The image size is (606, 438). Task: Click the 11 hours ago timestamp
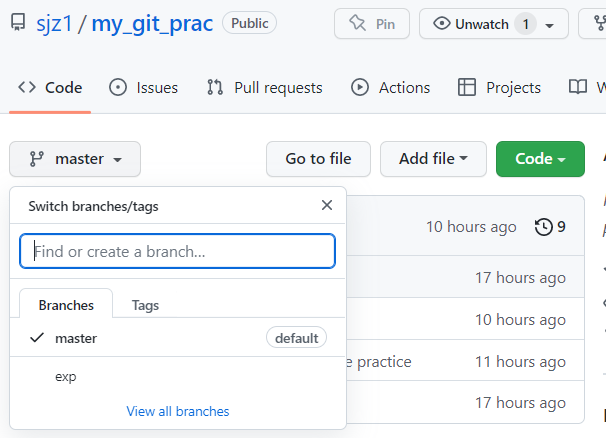520,362
